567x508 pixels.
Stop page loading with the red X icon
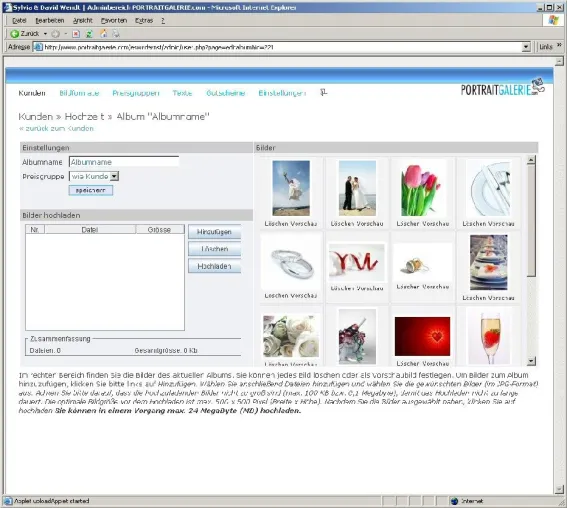76,34
